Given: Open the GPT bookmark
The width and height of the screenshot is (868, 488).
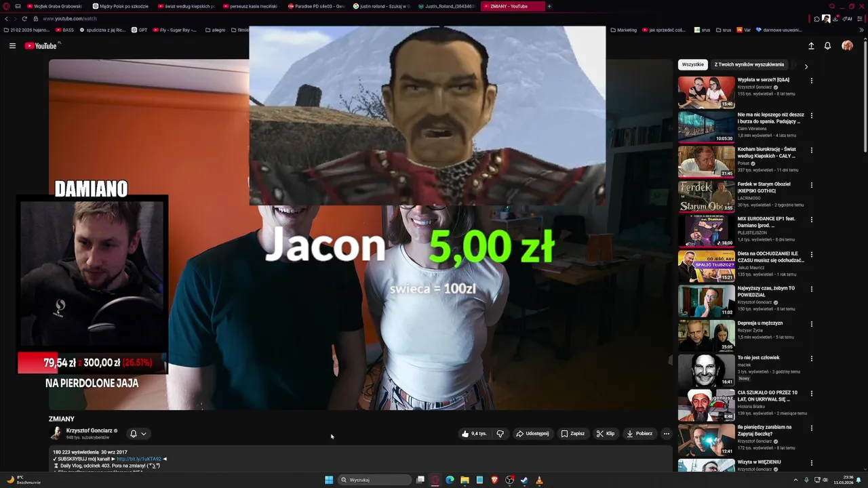Looking at the screenshot, I should tap(139, 30).
